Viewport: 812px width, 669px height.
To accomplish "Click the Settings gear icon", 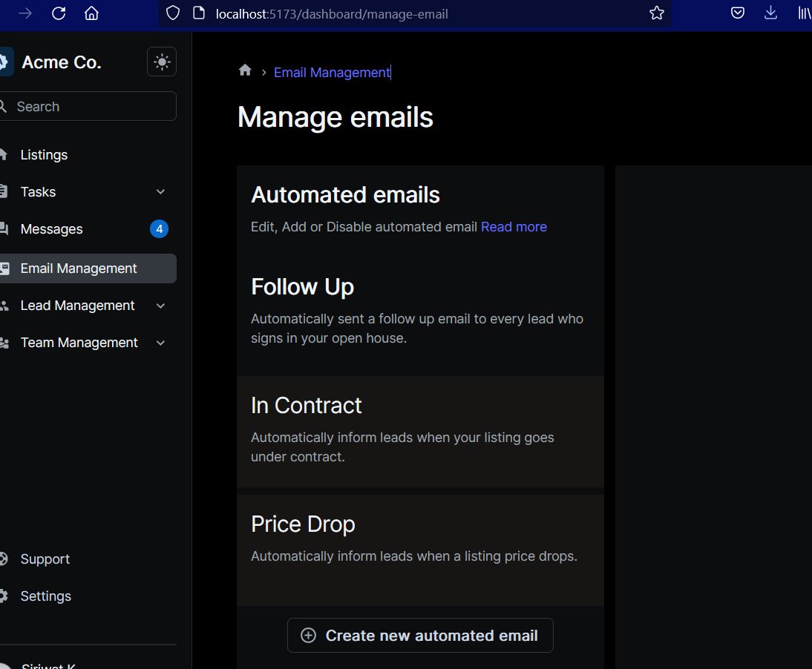I will click(x=4, y=596).
